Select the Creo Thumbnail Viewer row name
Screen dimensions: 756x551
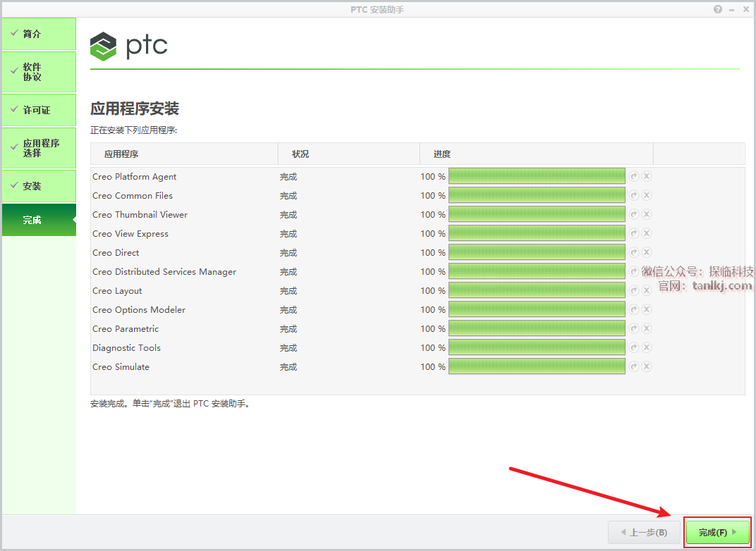[140, 214]
